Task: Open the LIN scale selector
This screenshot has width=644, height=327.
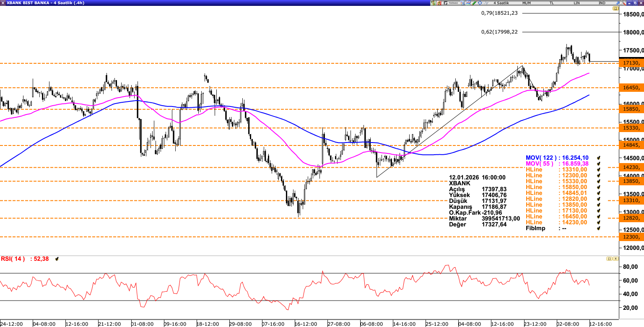Action: click(577, 3)
